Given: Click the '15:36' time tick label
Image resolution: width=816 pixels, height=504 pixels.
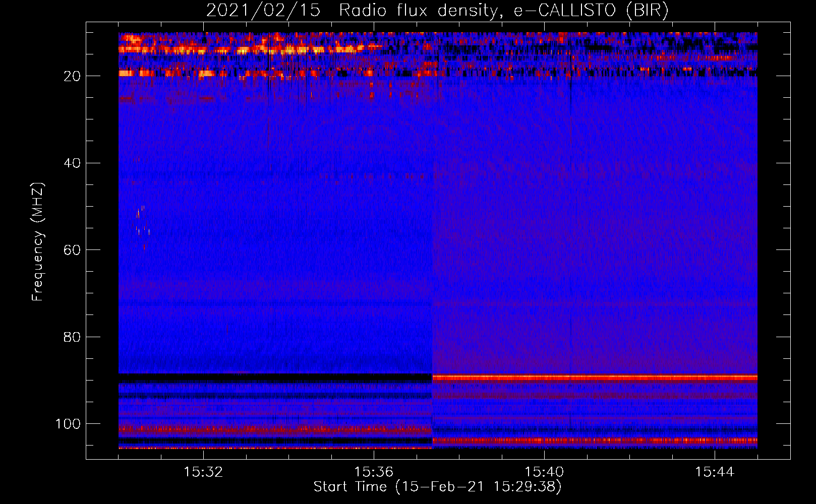Looking at the screenshot, I should click(374, 472).
